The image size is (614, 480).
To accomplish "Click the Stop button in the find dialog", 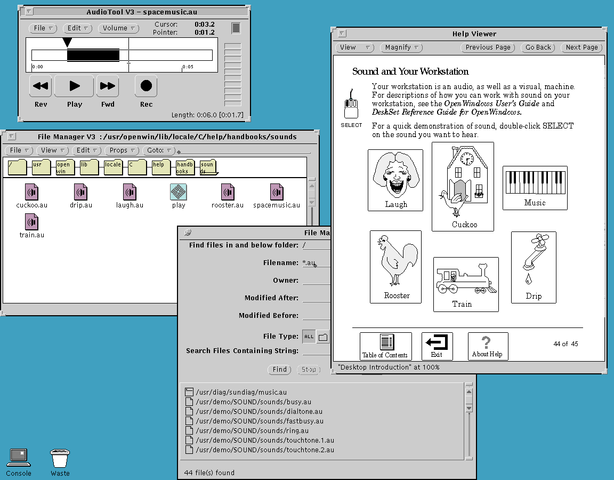I will (309, 370).
